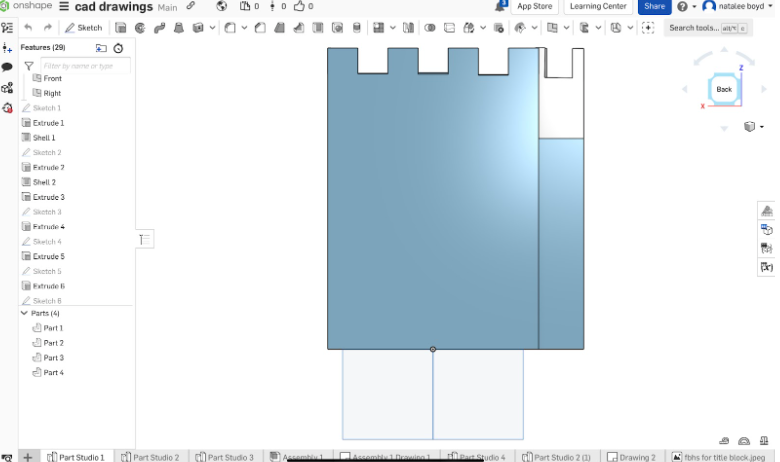Open the notifications bell
This screenshot has width=780, height=462.
click(x=500, y=6)
